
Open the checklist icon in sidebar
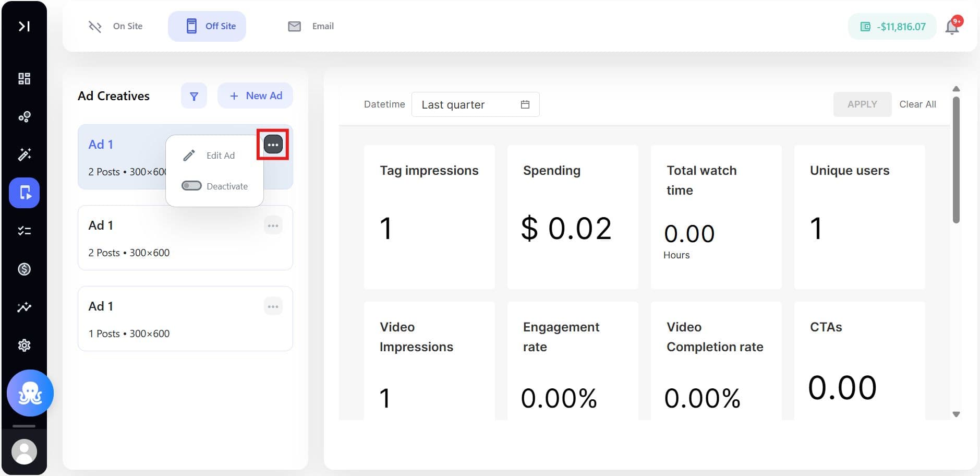tap(24, 231)
